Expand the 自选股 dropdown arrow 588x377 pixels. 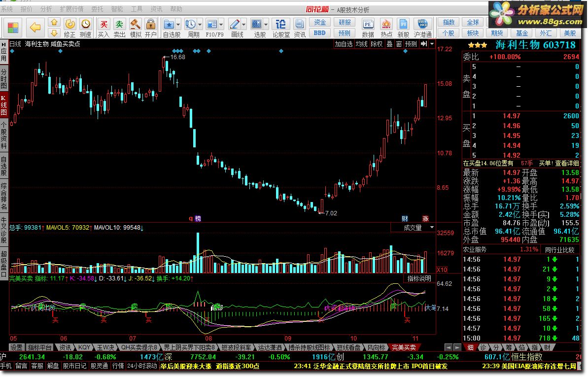coord(178,25)
